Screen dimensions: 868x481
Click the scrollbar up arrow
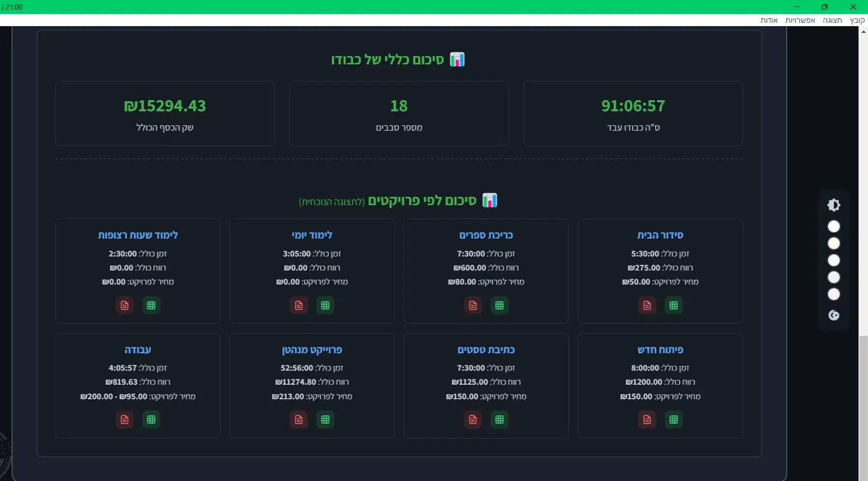[x=863, y=32]
